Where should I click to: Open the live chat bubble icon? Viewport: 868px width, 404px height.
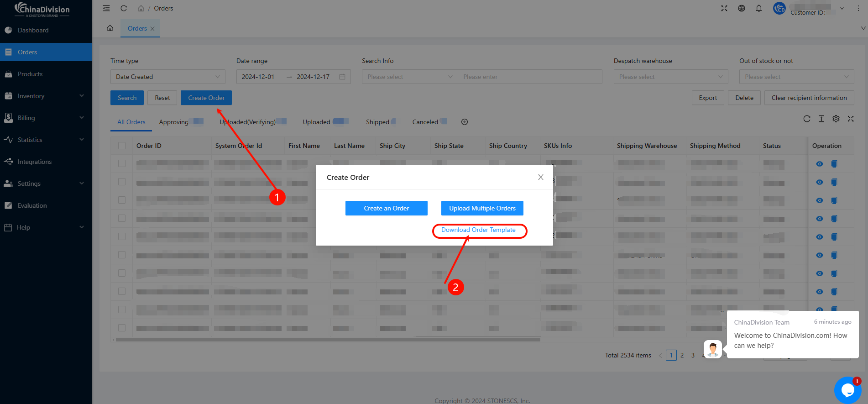pos(847,390)
